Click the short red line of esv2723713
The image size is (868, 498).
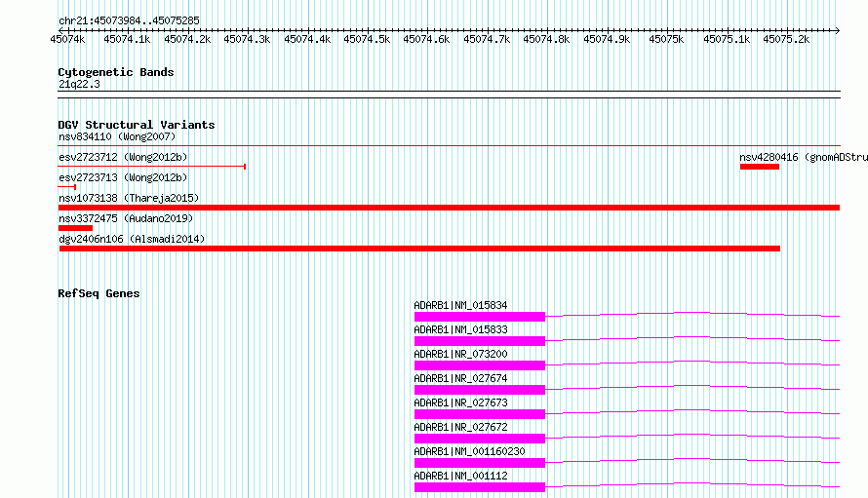click(67, 187)
